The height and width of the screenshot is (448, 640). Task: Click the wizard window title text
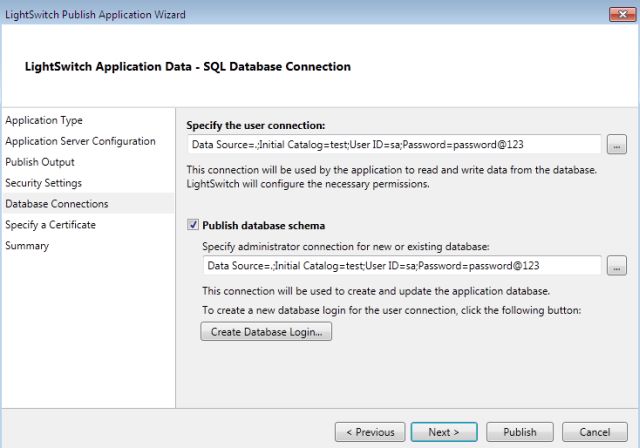95,15
